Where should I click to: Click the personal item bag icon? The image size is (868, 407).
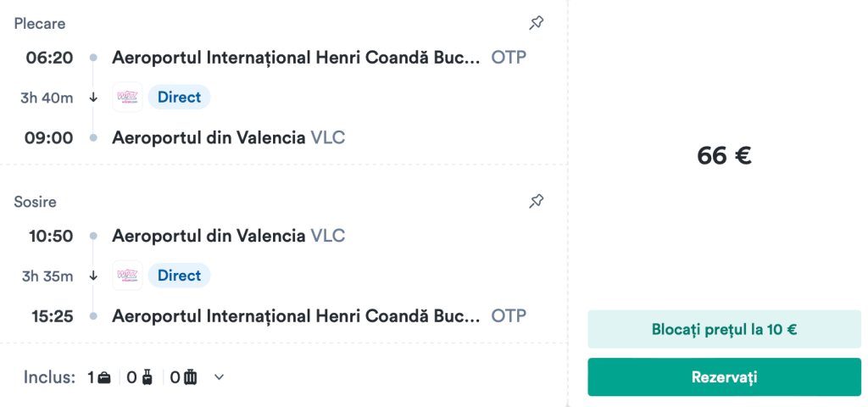[104, 377]
